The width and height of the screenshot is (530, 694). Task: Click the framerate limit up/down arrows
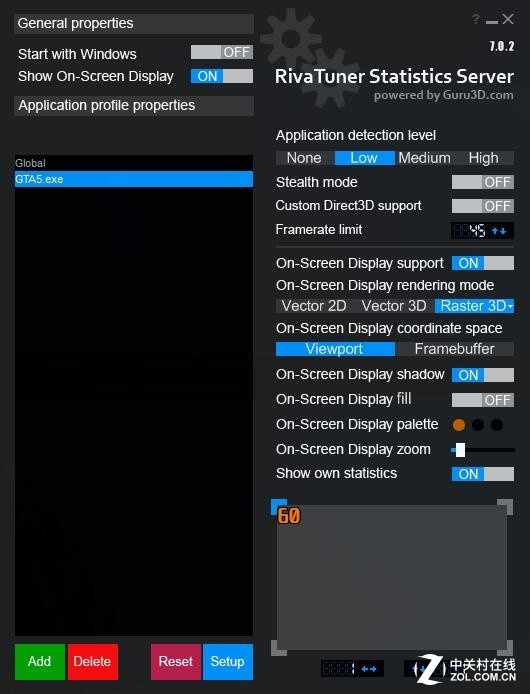[499, 231]
